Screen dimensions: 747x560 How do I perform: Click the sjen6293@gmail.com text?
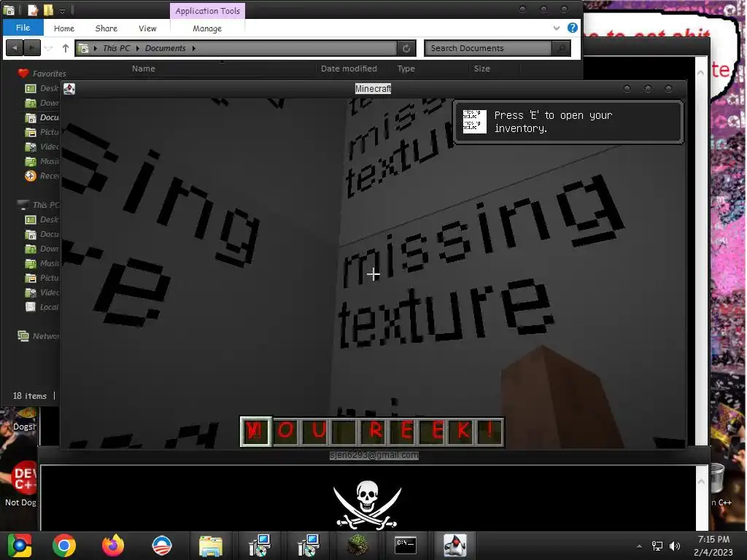tap(374, 455)
